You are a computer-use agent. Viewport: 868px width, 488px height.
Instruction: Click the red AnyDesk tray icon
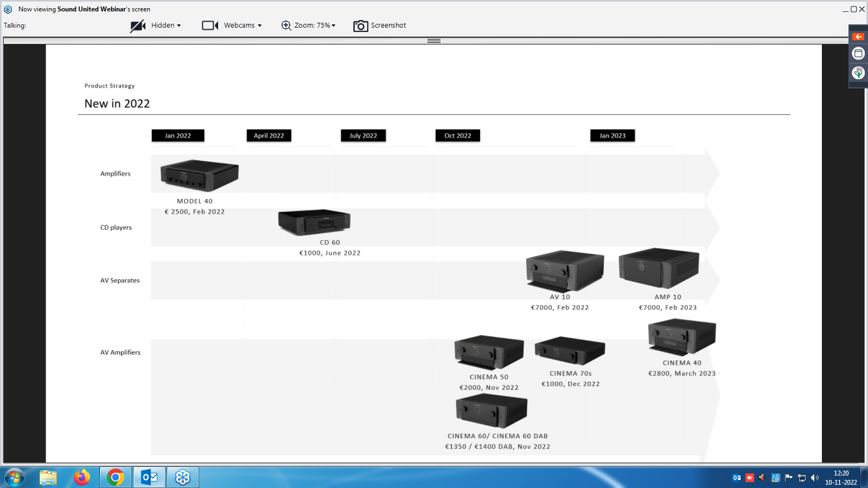point(750,478)
